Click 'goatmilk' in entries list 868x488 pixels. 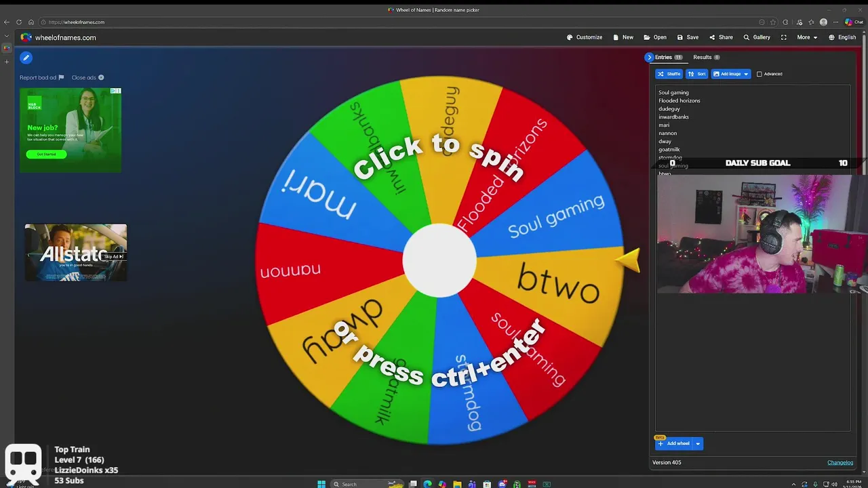(669, 150)
